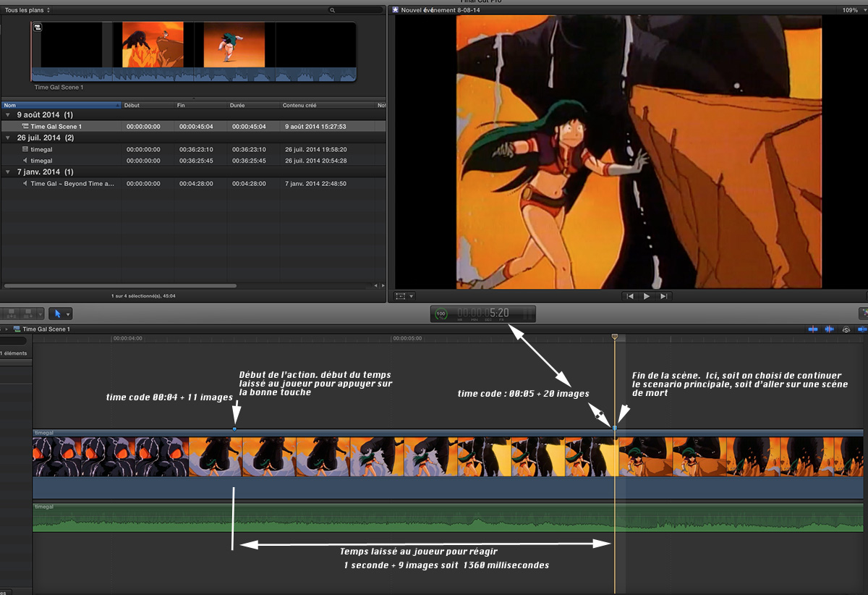Toggle audio skimming in timeline header

[829, 329]
